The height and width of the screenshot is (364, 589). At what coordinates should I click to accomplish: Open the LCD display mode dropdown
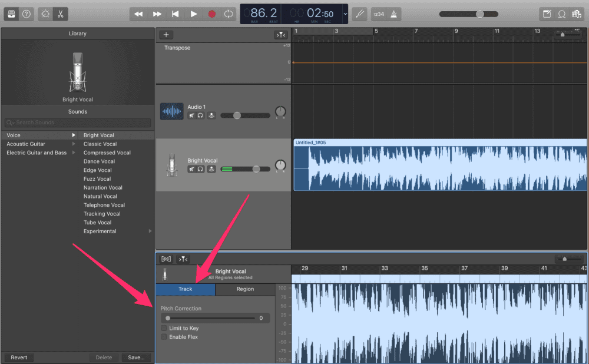coord(345,14)
